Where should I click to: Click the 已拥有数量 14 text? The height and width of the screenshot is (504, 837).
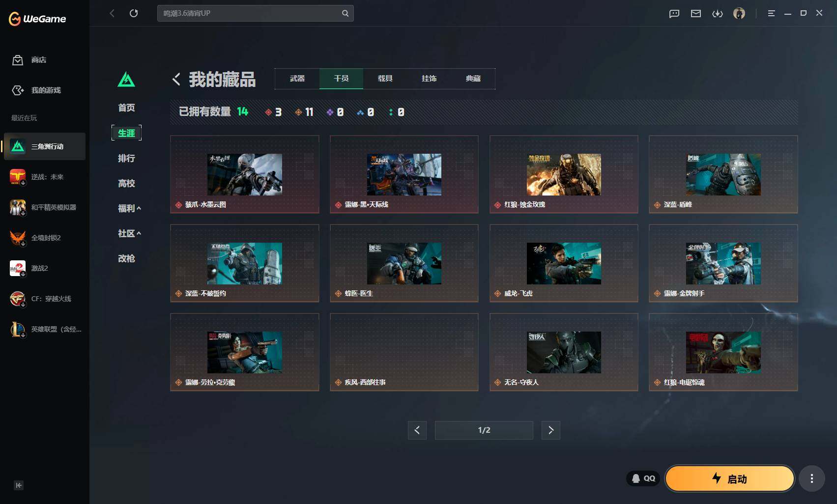click(213, 112)
